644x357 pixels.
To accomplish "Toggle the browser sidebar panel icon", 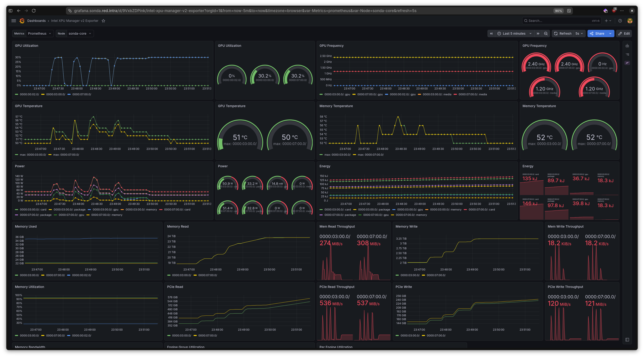I will click(x=10, y=10).
